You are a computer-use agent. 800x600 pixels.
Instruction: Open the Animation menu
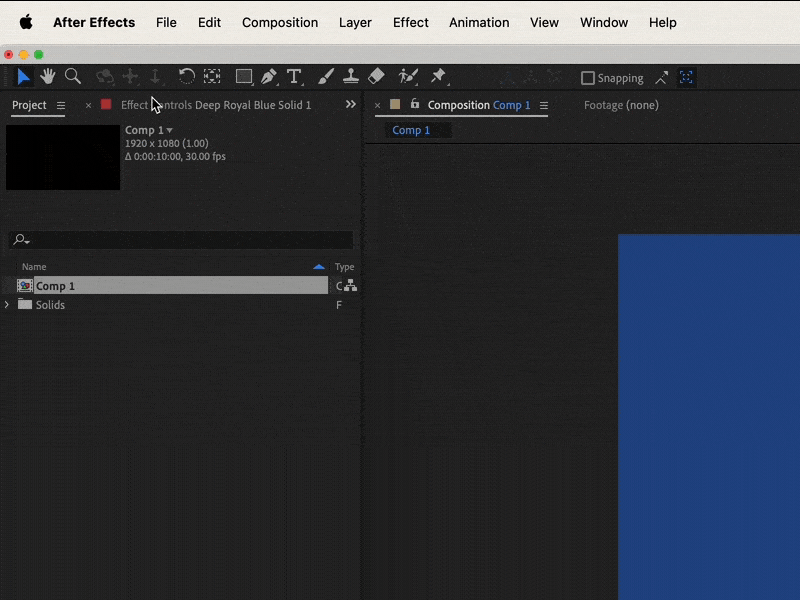coord(479,22)
